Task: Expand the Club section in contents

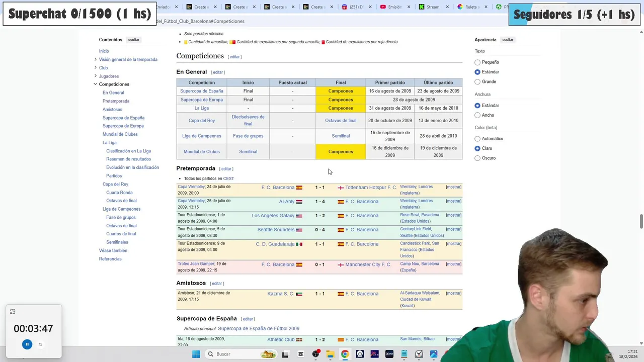Action: [x=95, y=67]
